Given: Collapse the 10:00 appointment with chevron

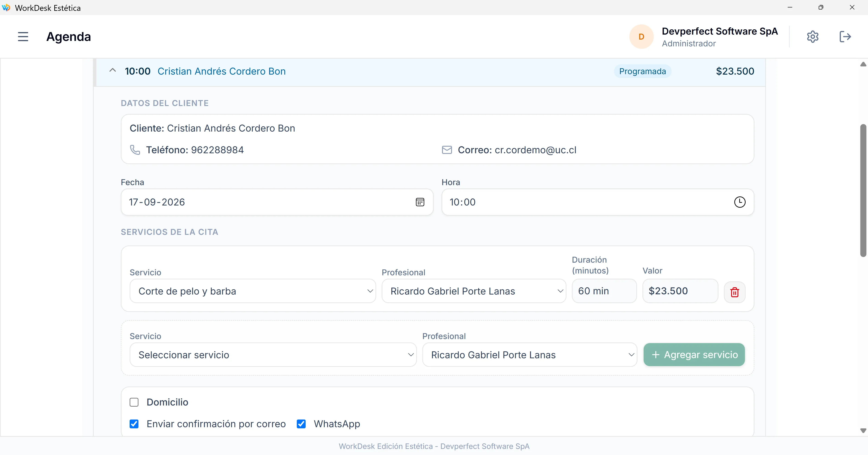Looking at the screenshot, I should pos(112,71).
